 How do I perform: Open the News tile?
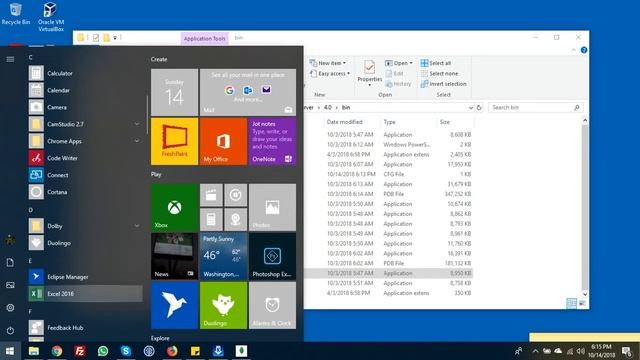(x=174, y=256)
